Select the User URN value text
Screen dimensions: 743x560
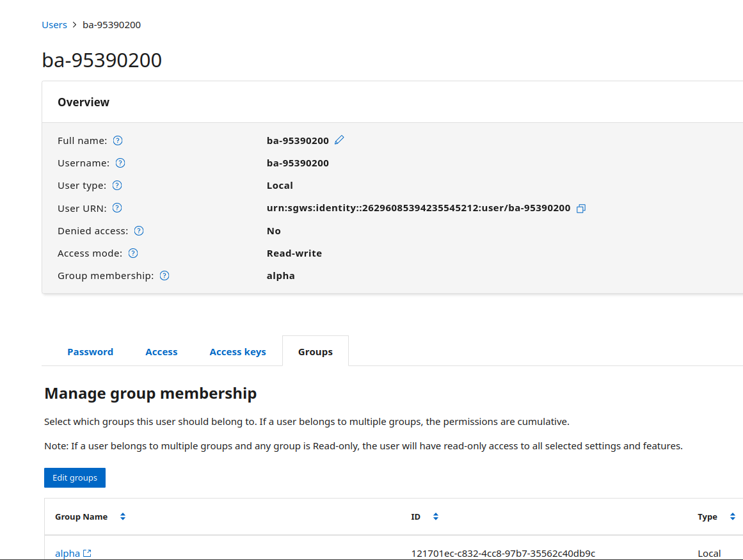419,208
